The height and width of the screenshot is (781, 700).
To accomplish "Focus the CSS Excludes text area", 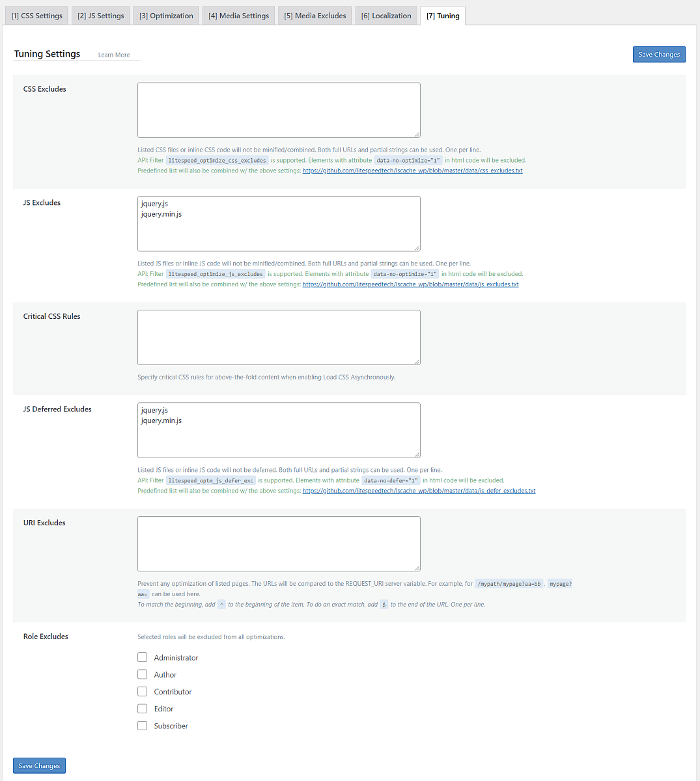I will (279, 110).
